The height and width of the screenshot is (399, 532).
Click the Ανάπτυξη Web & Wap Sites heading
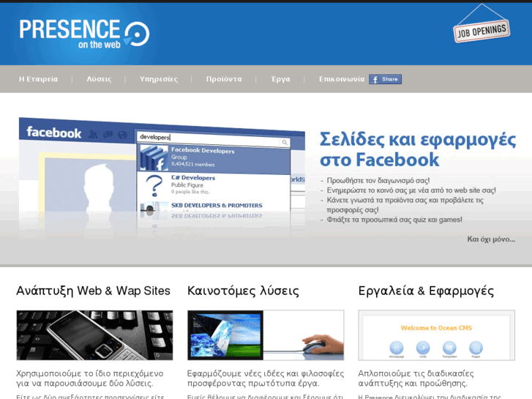[x=94, y=291]
